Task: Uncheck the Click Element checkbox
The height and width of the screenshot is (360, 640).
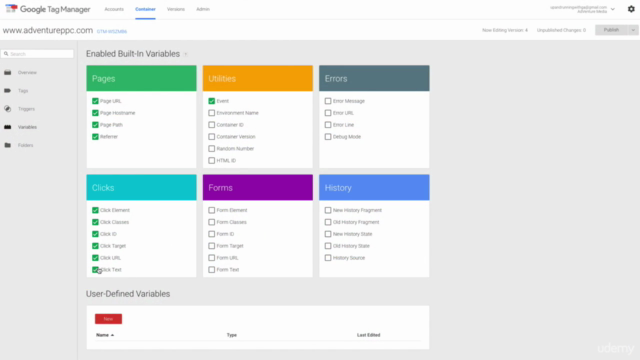Action: [x=95, y=210]
